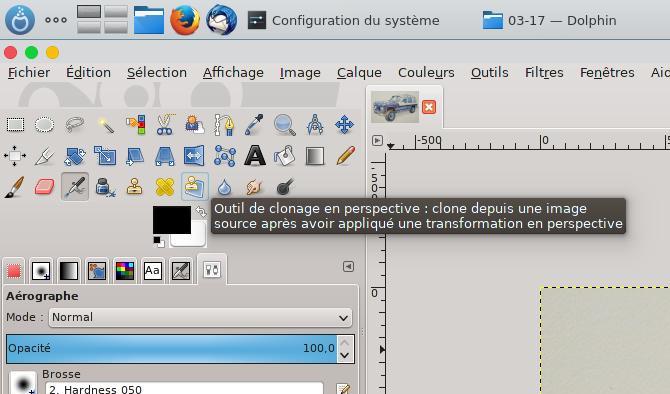Open the tool options tab menu arrow

click(x=348, y=267)
